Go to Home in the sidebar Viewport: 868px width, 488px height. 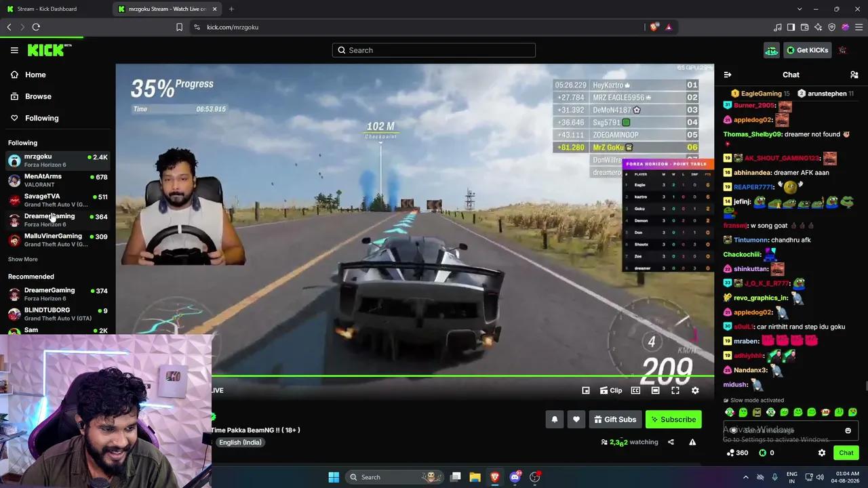click(35, 75)
